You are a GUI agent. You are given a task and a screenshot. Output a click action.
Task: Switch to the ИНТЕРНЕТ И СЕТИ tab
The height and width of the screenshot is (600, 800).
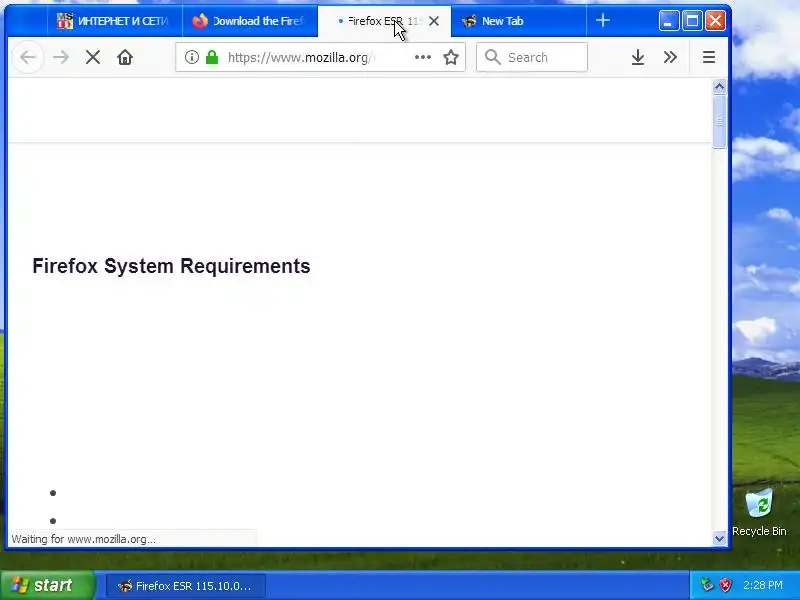[x=115, y=21]
